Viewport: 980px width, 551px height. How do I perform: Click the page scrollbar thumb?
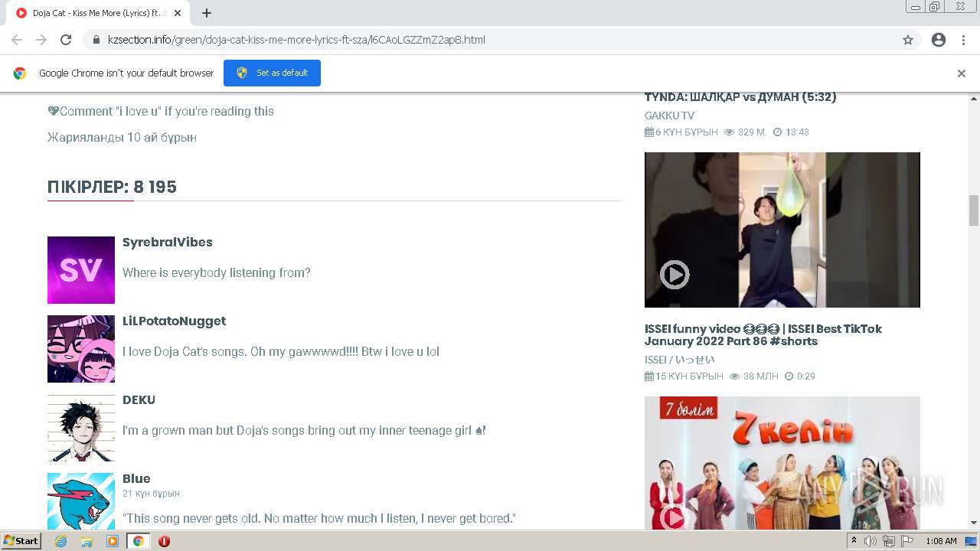tap(974, 210)
